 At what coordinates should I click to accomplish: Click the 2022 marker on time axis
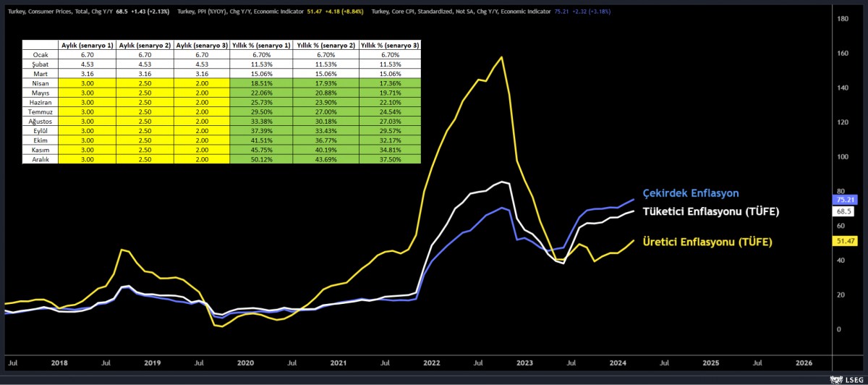pyautogui.click(x=433, y=361)
